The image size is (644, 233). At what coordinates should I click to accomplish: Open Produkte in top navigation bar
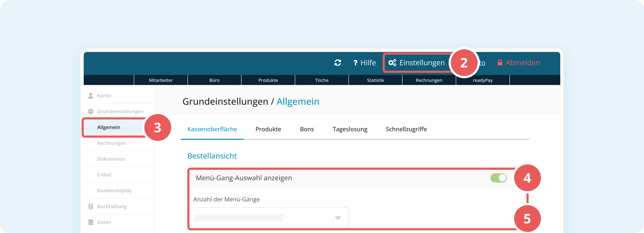point(268,80)
